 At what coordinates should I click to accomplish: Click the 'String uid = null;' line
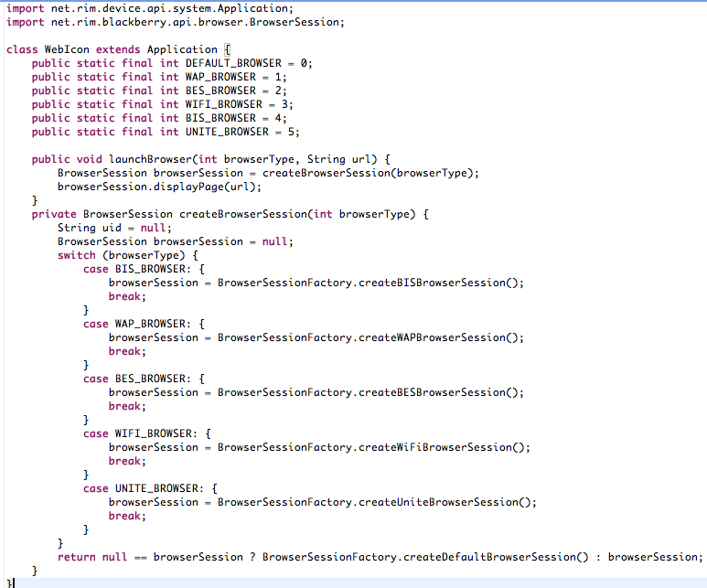coord(114,228)
